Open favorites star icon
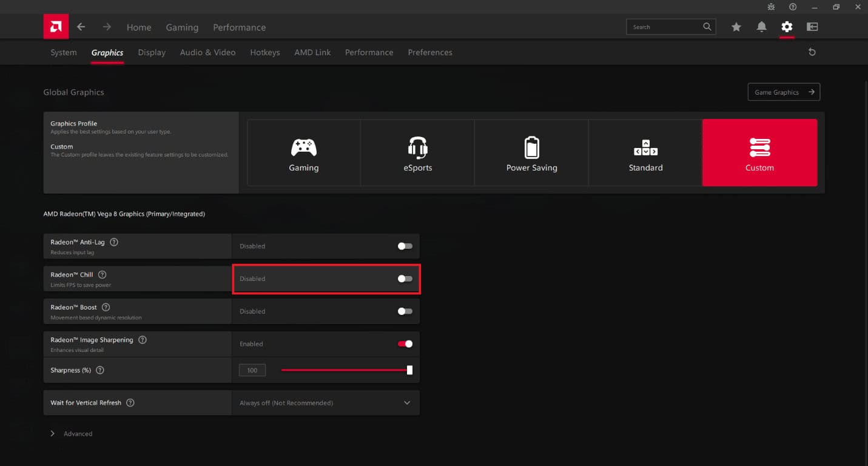Viewport: 868px width, 466px height. coord(736,27)
